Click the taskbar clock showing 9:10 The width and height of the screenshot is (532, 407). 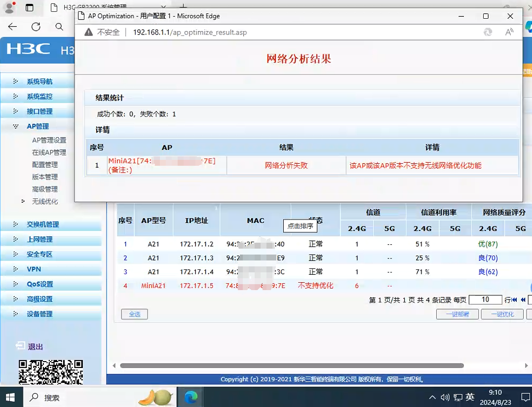click(x=495, y=392)
